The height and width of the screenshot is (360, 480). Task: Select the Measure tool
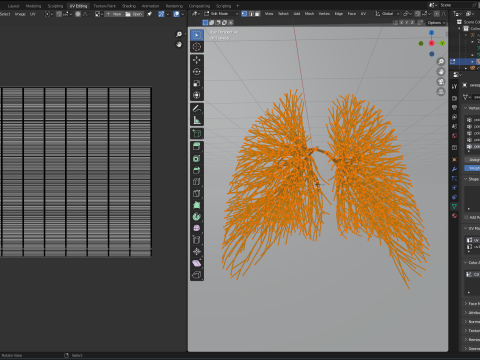[197, 120]
